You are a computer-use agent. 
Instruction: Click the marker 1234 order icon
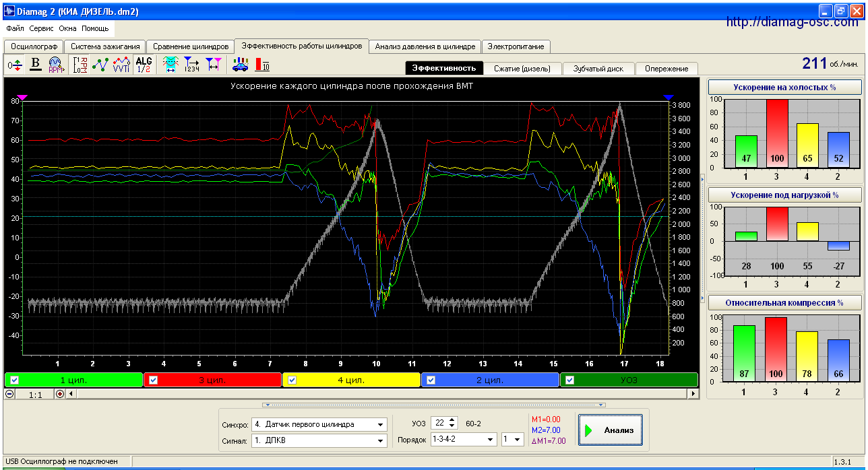click(x=192, y=65)
